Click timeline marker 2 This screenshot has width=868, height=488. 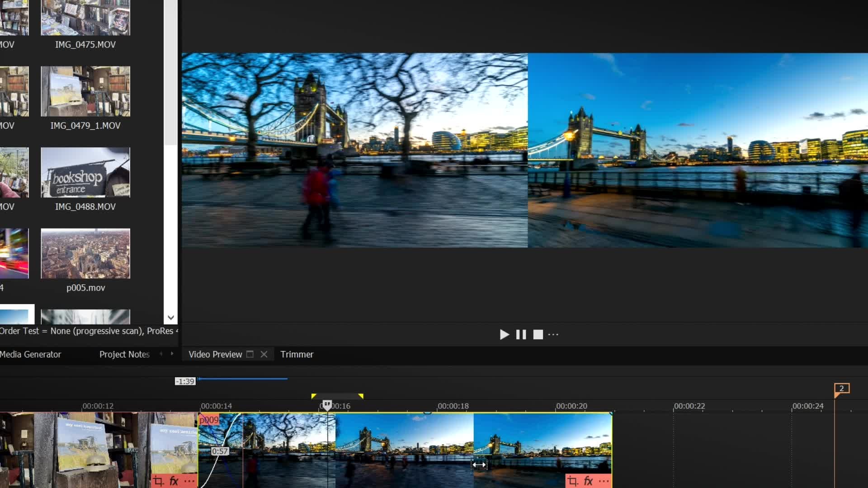coord(841,388)
